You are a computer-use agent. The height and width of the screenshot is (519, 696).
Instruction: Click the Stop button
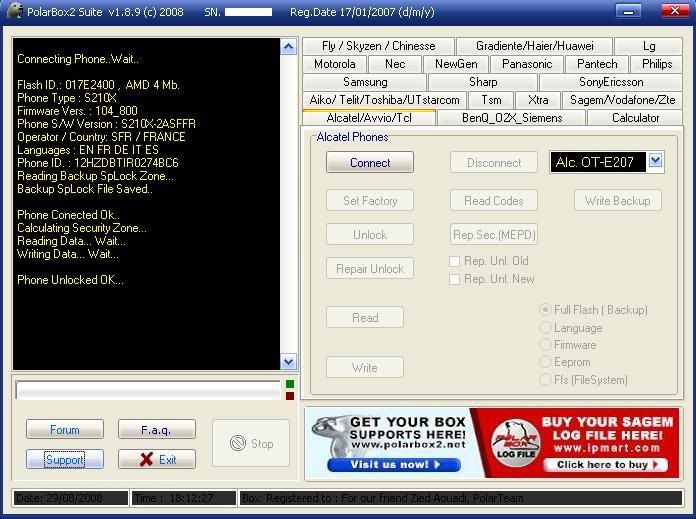[251, 443]
